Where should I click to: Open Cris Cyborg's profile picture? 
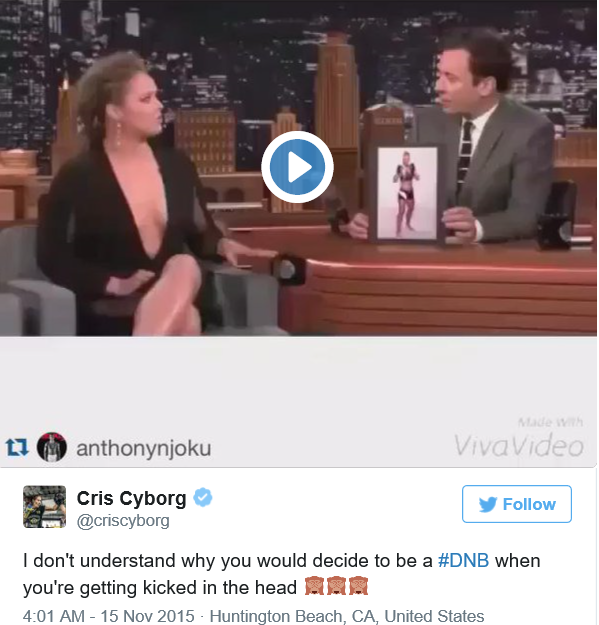(45, 507)
